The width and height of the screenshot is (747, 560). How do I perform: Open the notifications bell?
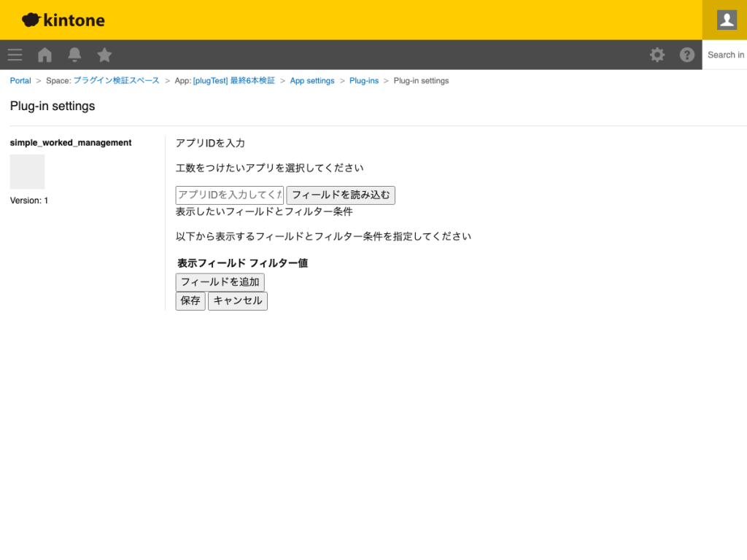(x=74, y=55)
